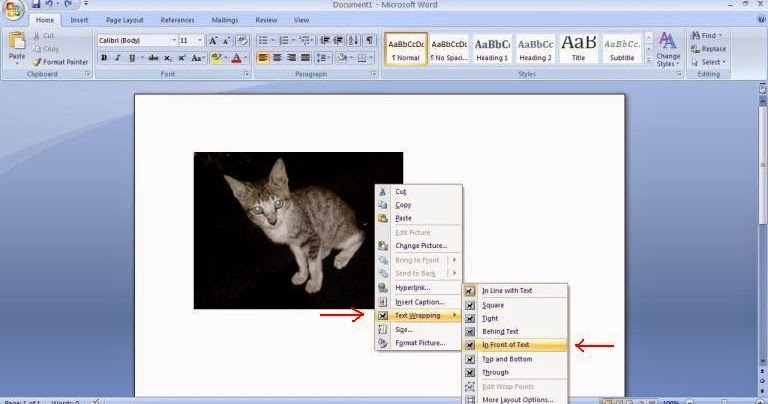This screenshot has width=768, height=404.
Task: Switch to the Review tab
Action: (266, 20)
